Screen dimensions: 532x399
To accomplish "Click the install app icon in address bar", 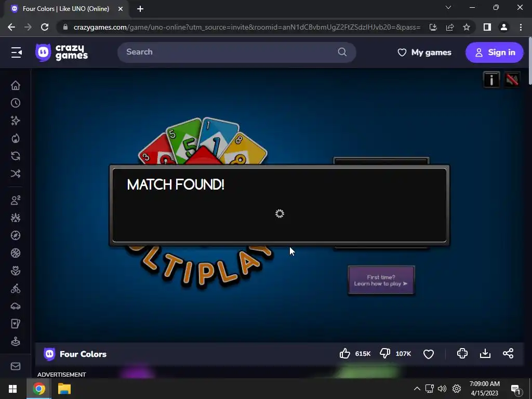I will click(433, 27).
